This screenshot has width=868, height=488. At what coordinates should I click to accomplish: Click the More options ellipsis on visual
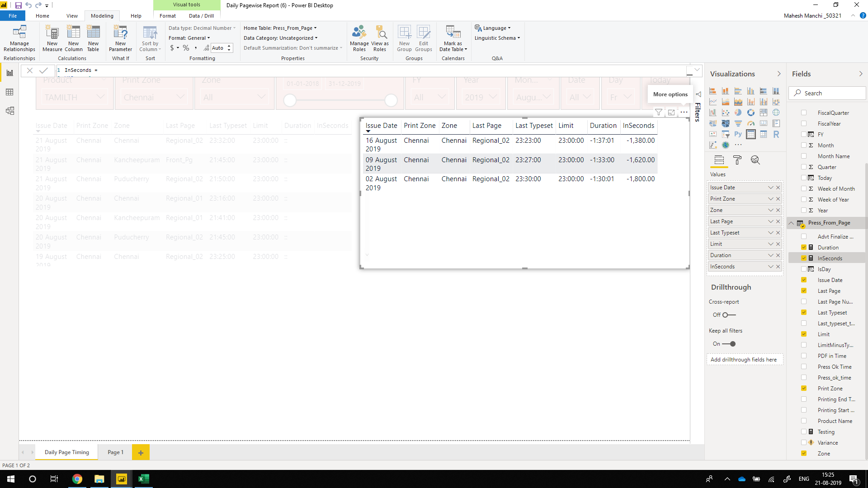pos(684,113)
